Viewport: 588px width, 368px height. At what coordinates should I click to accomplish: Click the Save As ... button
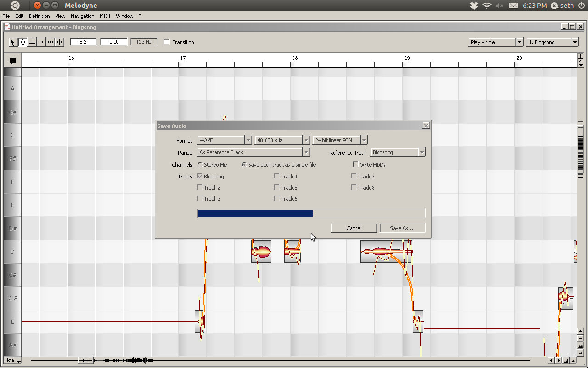(x=402, y=228)
